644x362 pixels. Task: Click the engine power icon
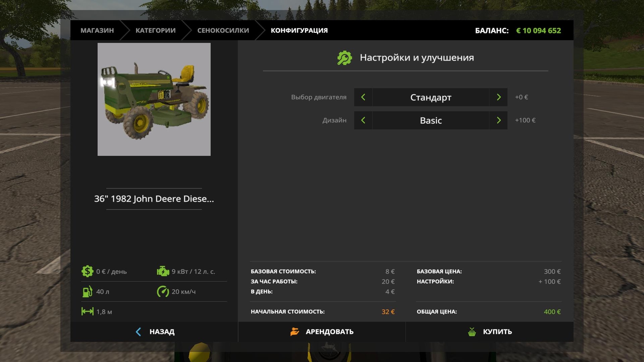click(x=163, y=271)
